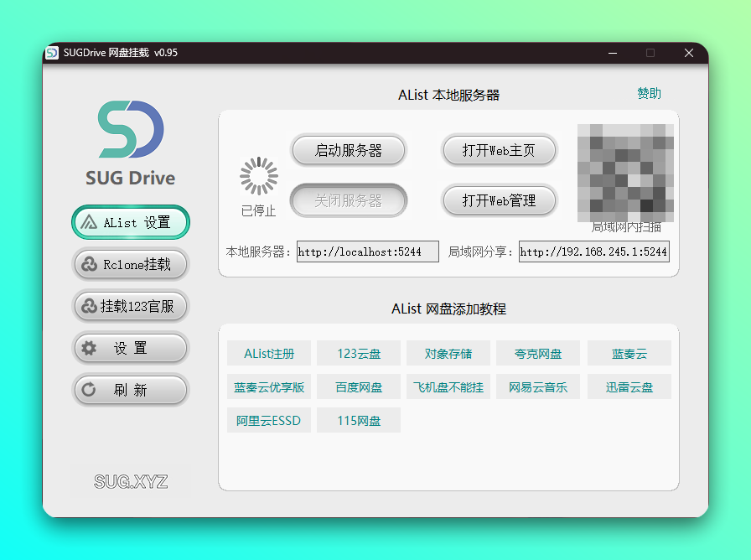This screenshot has width=751, height=560.
Task: Click the disabled 关闭服务器 button
Action: 349,200
